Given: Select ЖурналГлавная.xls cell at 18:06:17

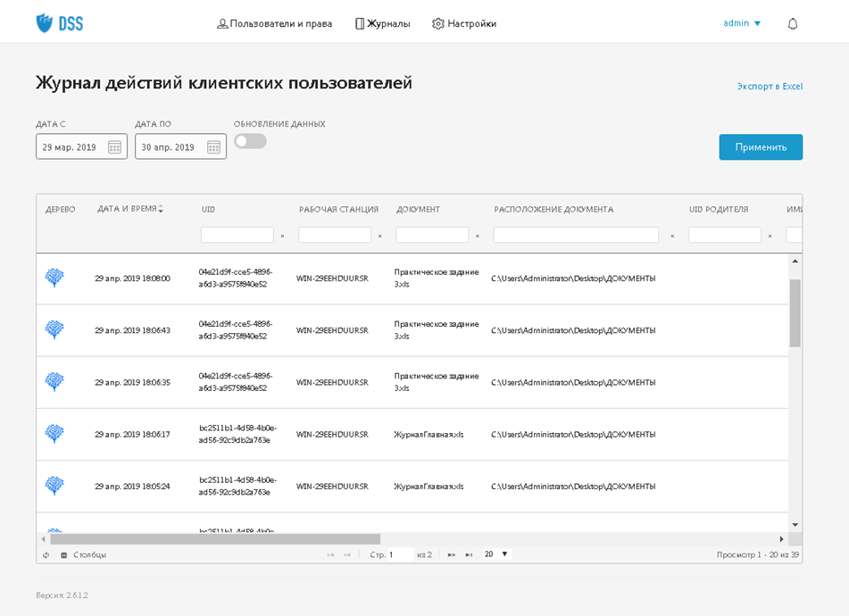Looking at the screenshot, I should [x=429, y=435].
